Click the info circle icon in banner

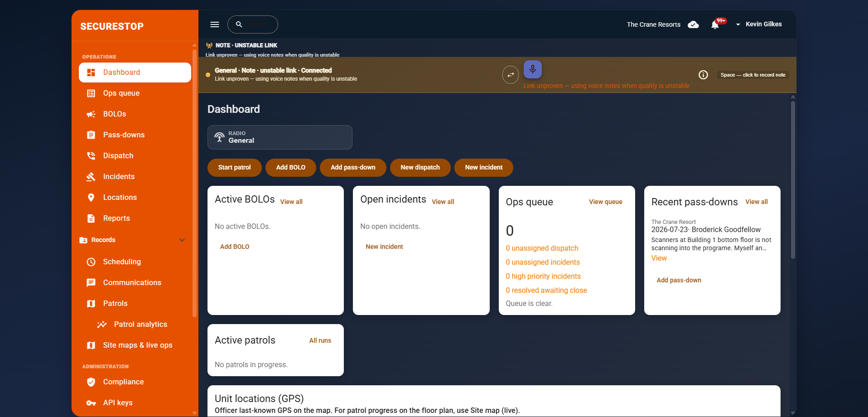pos(703,75)
